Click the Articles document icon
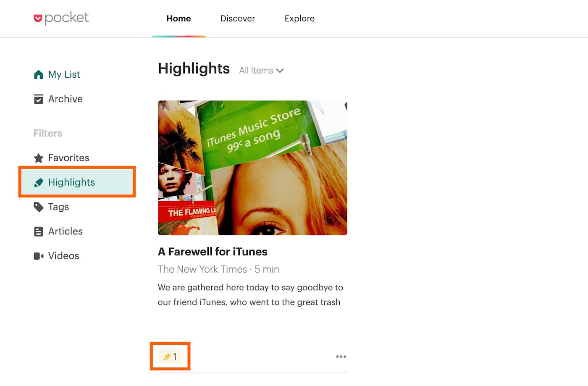Image resolution: width=588 pixels, height=386 pixels. click(x=39, y=231)
